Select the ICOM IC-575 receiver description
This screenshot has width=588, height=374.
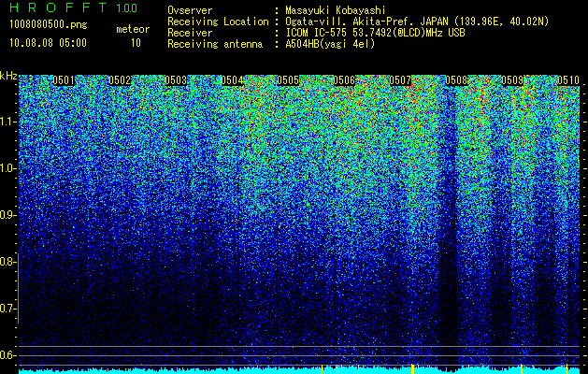[375, 33]
